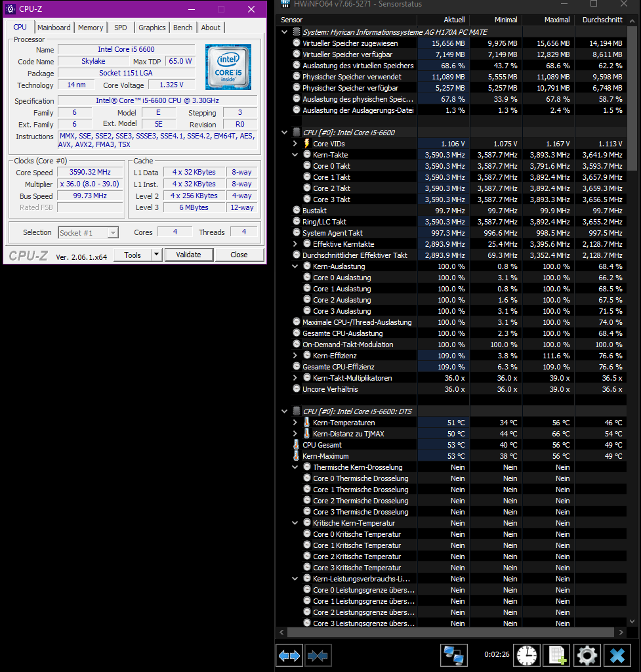
Task: Open the SPD tab in CPU-Z
Action: point(121,28)
